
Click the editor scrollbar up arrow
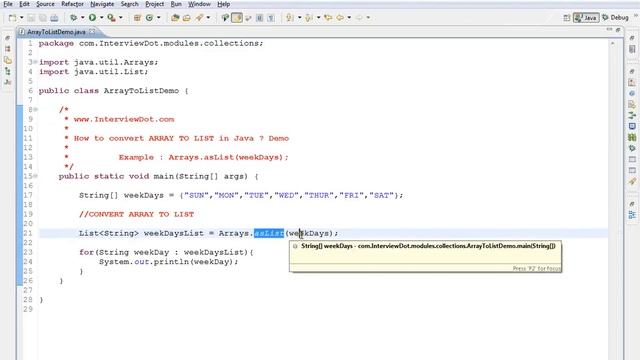pyautogui.click(x=613, y=44)
